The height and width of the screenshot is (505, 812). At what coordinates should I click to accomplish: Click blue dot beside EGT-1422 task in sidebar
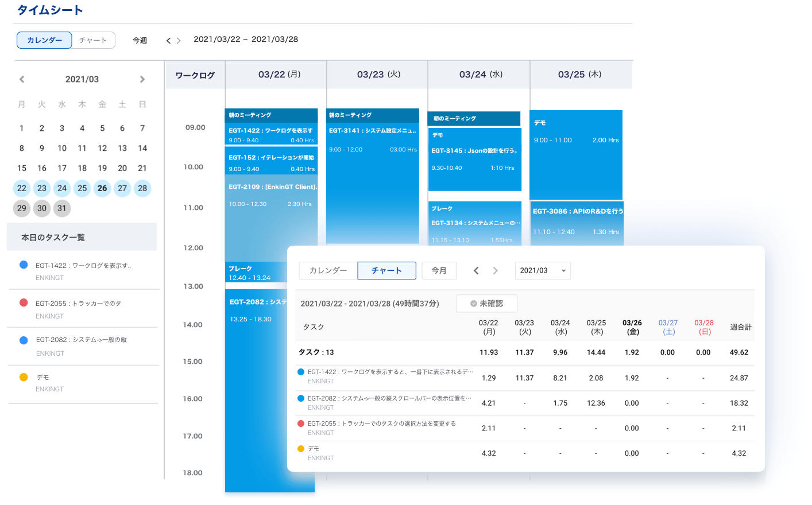tap(24, 265)
